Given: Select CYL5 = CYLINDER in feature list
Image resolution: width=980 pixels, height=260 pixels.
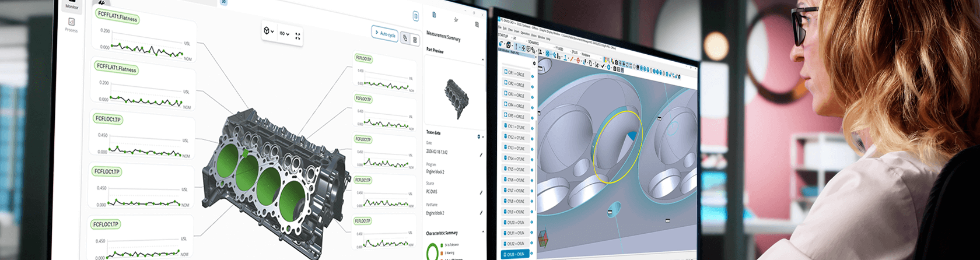Looking at the screenshot, I should click(x=516, y=169).
